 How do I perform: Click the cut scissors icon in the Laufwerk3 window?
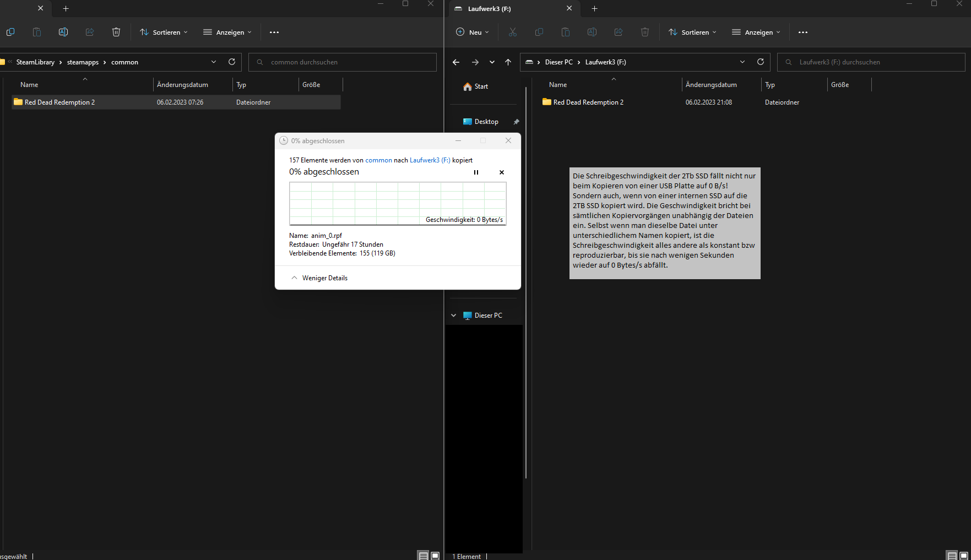coord(513,32)
